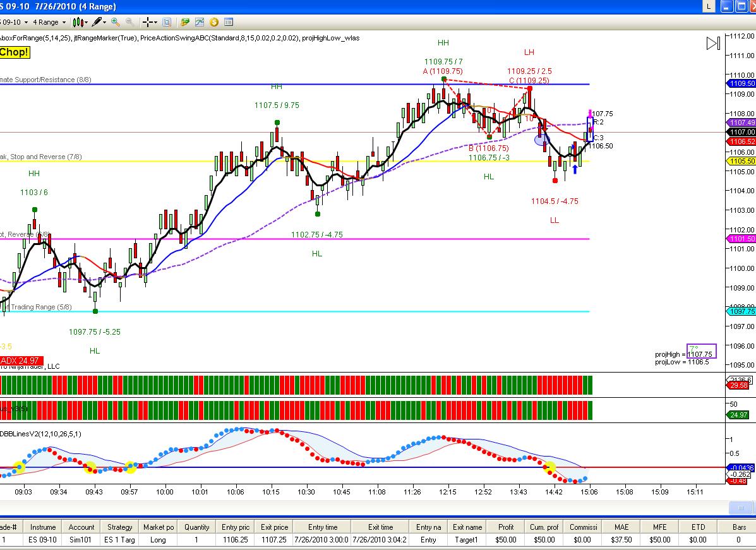The width and height of the screenshot is (756, 550).
Task: Open the indicators chart icon
Action: [199, 22]
